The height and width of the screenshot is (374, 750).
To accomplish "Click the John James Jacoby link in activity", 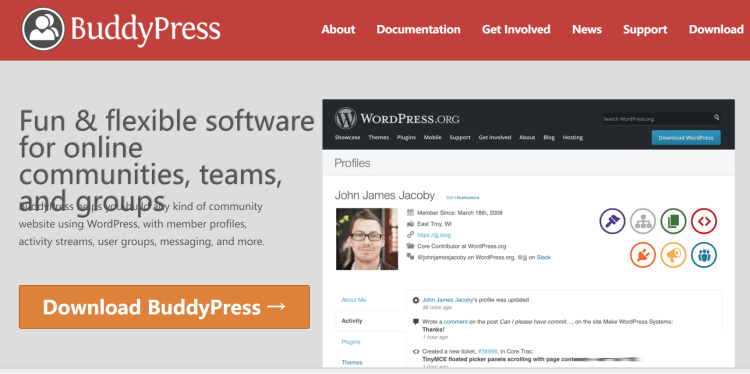I will pyautogui.click(x=448, y=300).
